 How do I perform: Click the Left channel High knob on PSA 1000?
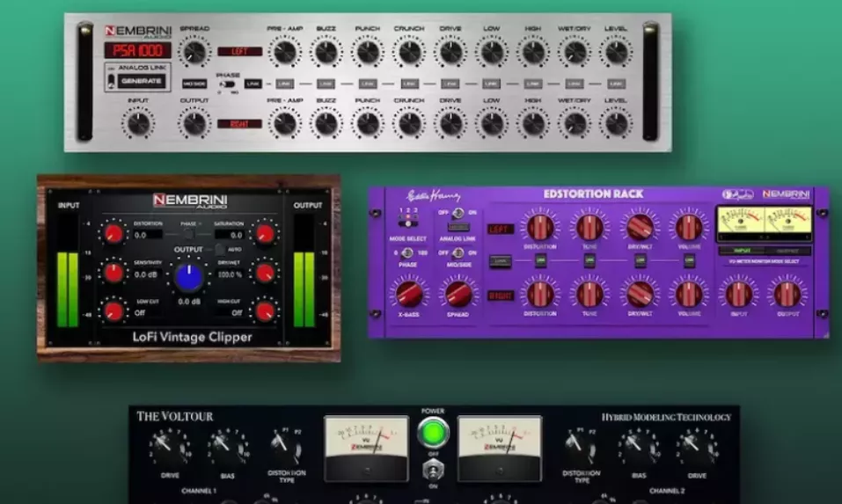pyautogui.click(x=533, y=52)
